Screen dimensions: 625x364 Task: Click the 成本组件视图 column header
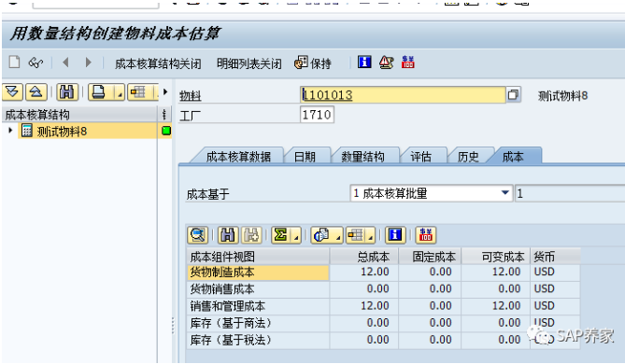258,257
